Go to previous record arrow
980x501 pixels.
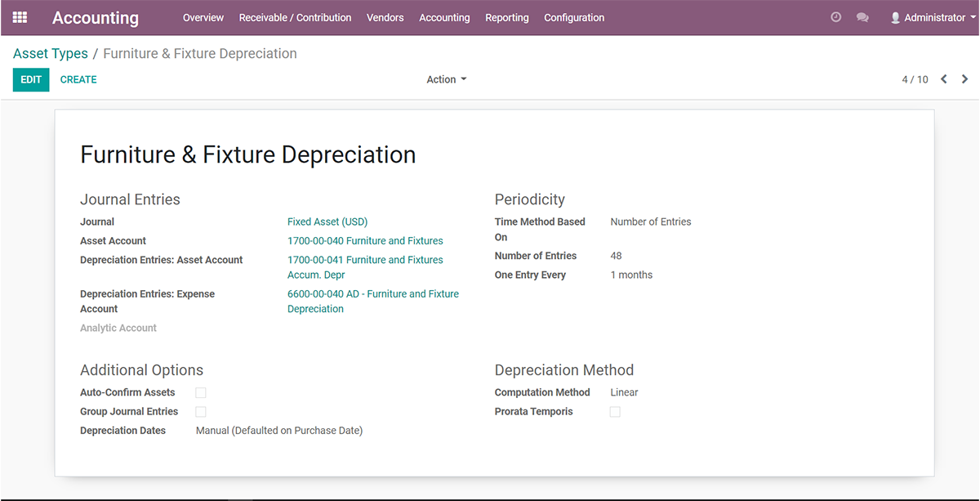click(x=944, y=79)
